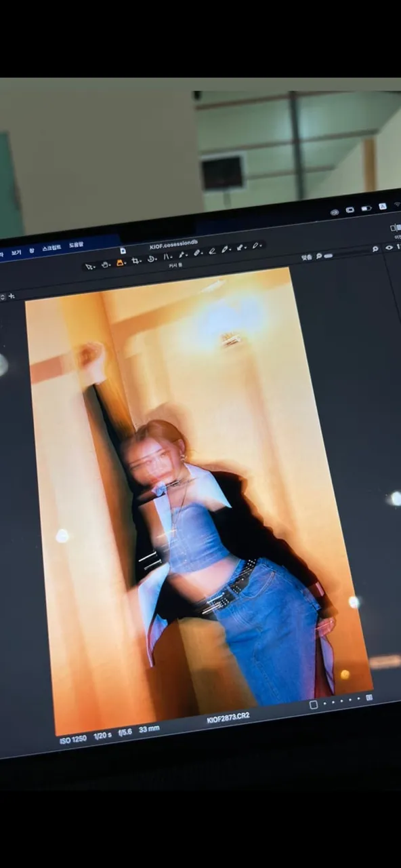Click the zoom-in magnifier icon at right
This screenshot has height=868, width=401.
click(375, 250)
